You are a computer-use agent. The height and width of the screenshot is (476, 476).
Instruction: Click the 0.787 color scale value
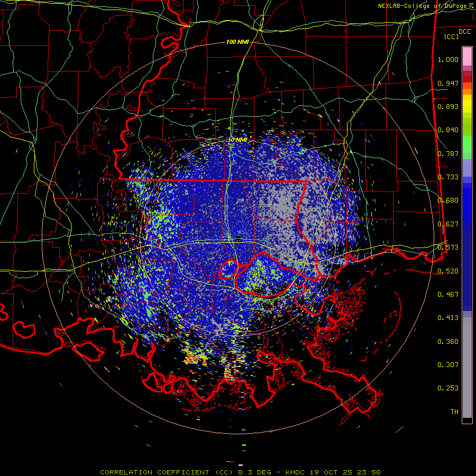pos(448,153)
